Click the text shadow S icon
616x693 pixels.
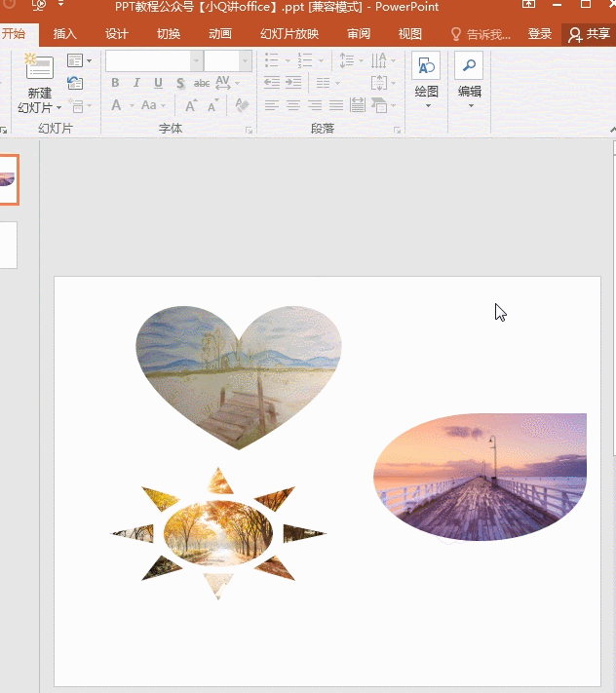(x=180, y=83)
